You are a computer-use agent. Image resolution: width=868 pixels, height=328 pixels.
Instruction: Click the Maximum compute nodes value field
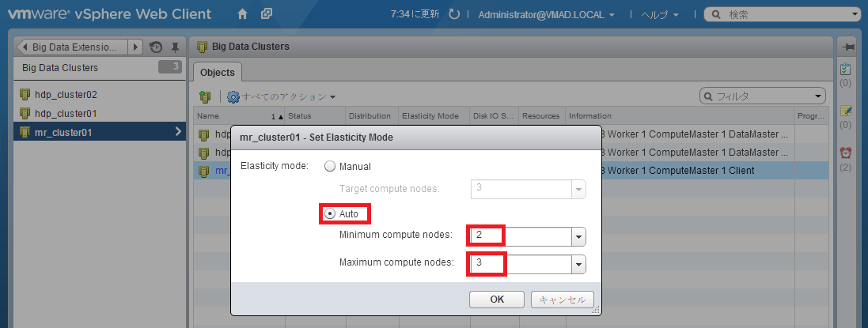521,264
